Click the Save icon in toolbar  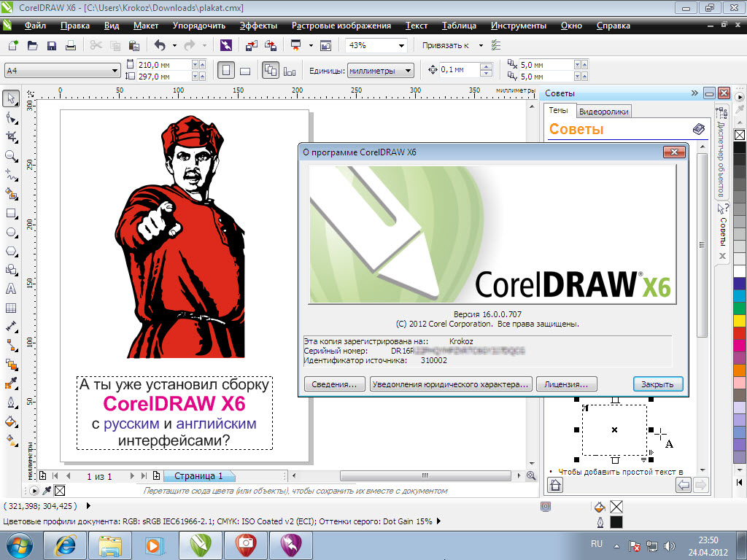click(52, 45)
